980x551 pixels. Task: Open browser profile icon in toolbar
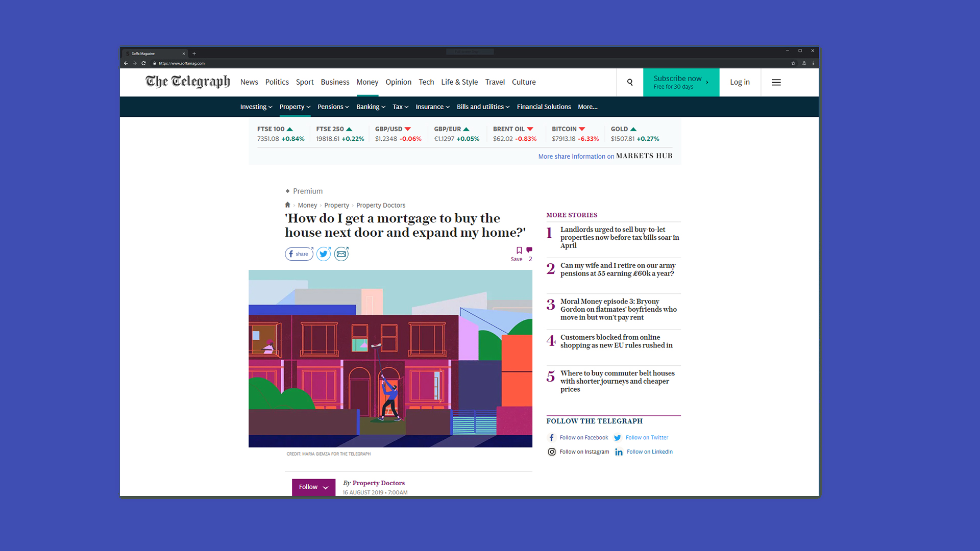point(804,63)
